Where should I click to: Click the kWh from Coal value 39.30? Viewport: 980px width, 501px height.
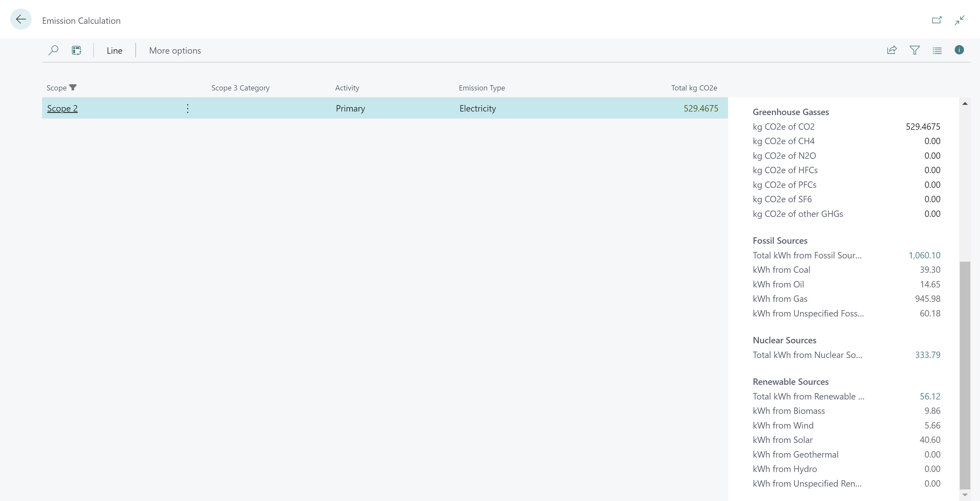930,269
